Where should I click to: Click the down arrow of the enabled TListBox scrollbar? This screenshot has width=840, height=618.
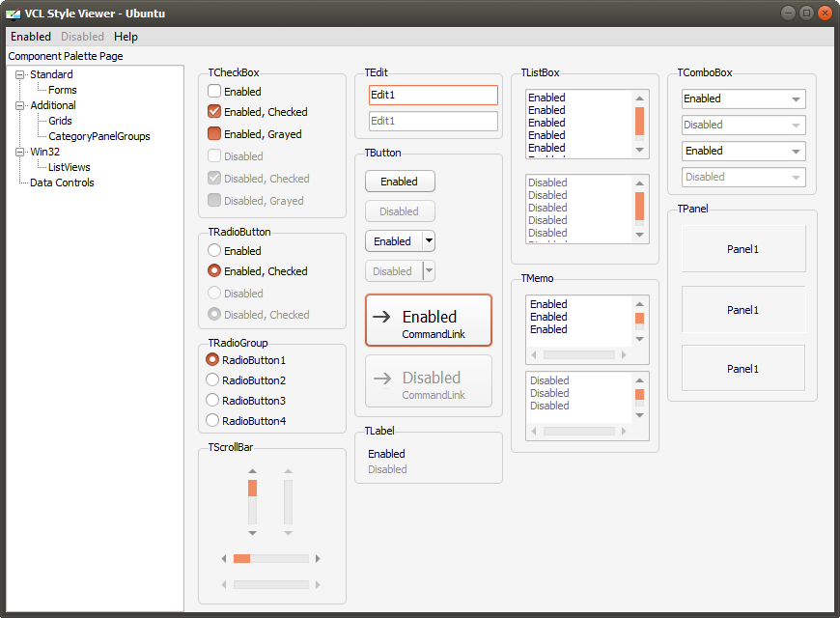[x=639, y=150]
